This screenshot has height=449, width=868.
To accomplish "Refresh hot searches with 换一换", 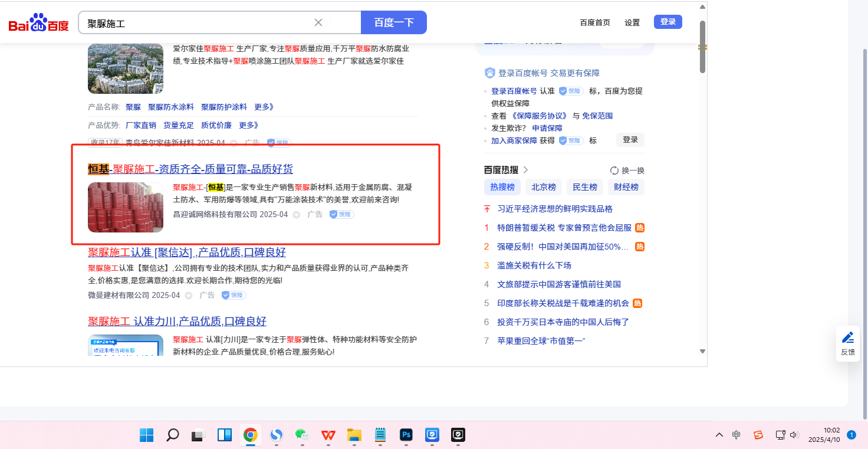I will point(627,171).
